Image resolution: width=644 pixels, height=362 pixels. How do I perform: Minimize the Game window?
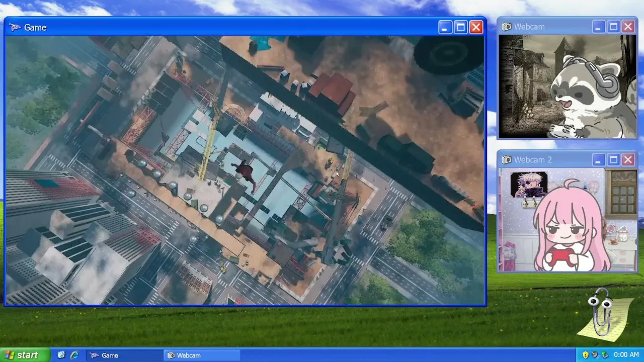[445, 28]
